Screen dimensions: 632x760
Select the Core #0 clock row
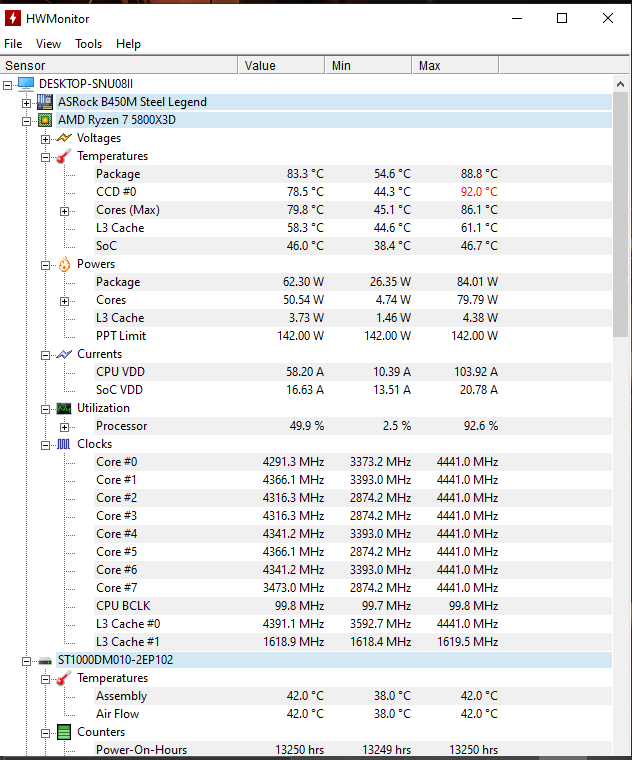point(353,462)
